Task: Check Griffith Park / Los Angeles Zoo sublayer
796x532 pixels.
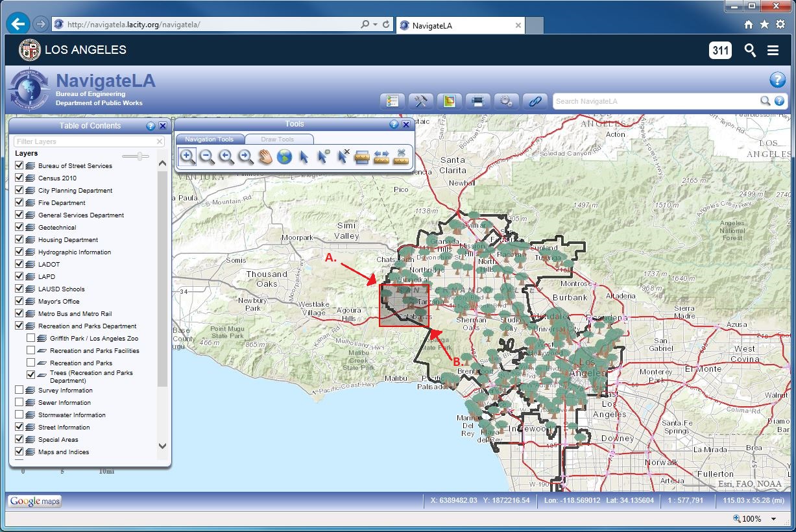Action: 31,338
